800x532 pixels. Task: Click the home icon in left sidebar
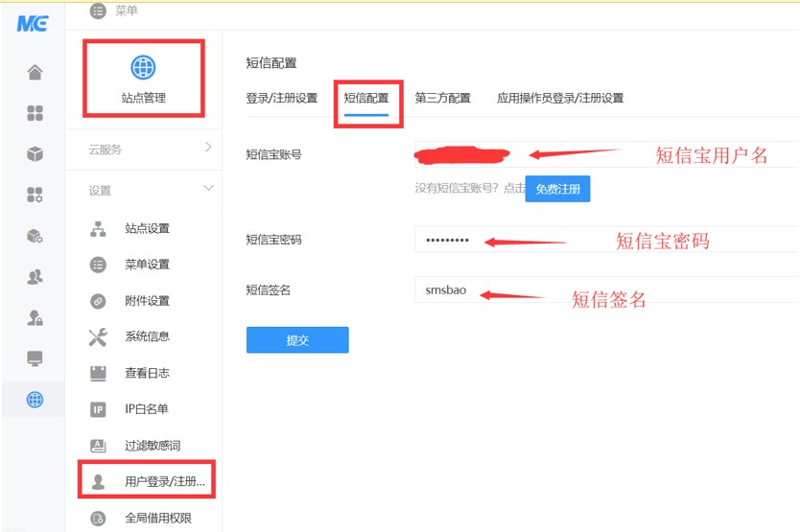point(35,73)
